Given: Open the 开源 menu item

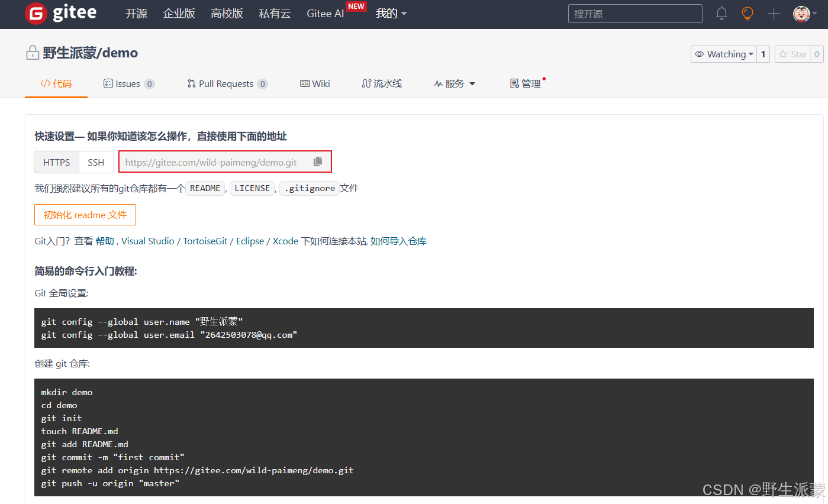Looking at the screenshot, I should tap(136, 14).
